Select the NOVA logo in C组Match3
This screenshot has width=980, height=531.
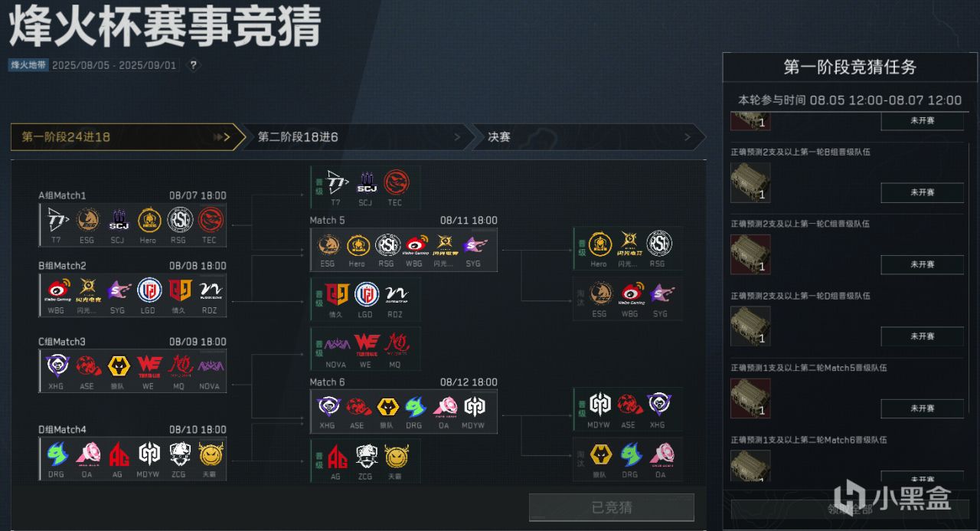(210, 365)
